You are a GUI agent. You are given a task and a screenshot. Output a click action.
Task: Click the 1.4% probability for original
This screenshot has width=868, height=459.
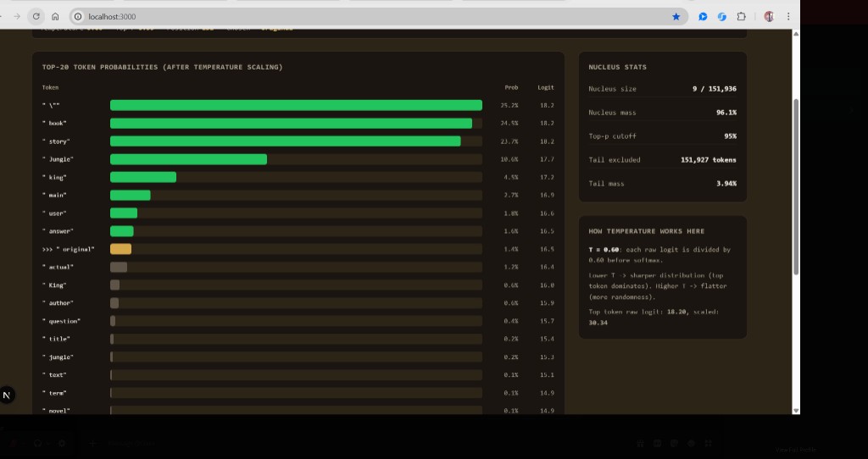511,249
